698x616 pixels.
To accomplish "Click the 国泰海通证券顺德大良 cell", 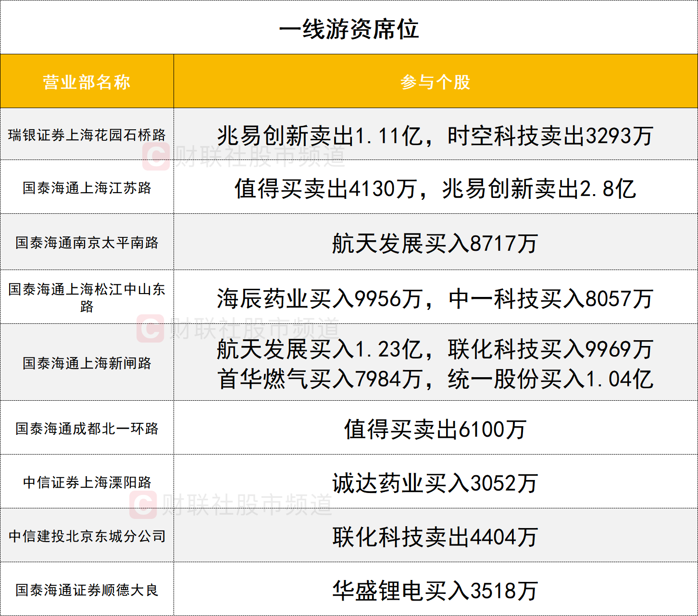I will pos(87,590).
